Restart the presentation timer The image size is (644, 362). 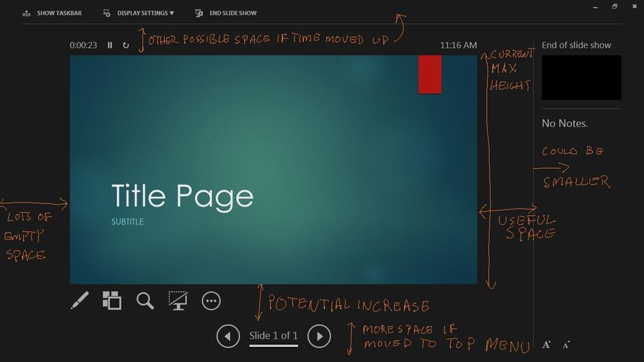coord(126,45)
